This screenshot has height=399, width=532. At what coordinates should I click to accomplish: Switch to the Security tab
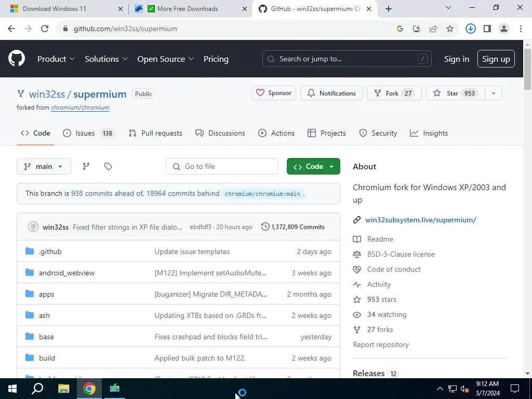click(x=378, y=133)
